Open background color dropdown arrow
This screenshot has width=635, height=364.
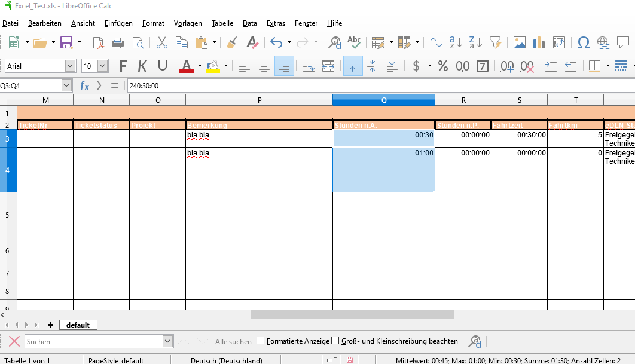pyautogui.click(x=226, y=66)
